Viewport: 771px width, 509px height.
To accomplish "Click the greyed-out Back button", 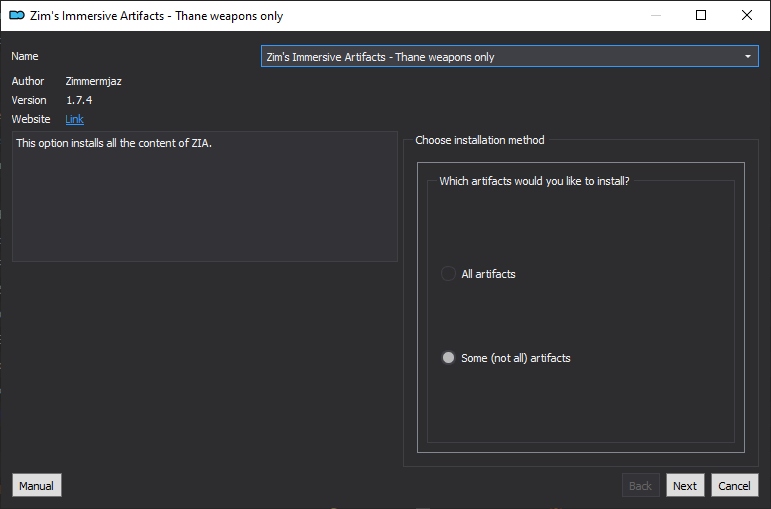I will pyautogui.click(x=640, y=485).
